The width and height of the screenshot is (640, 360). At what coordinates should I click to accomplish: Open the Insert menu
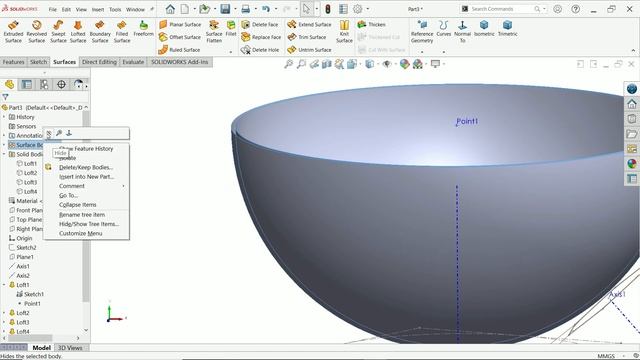(x=98, y=9)
